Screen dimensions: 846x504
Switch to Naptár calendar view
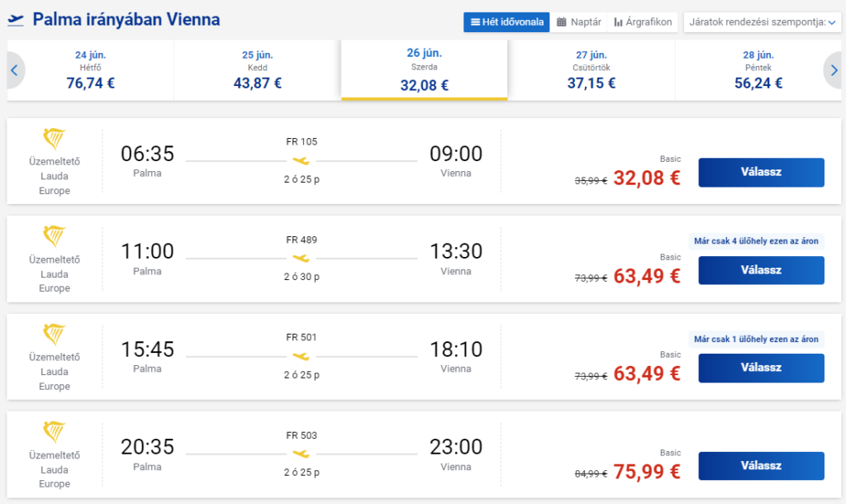[x=578, y=22]
